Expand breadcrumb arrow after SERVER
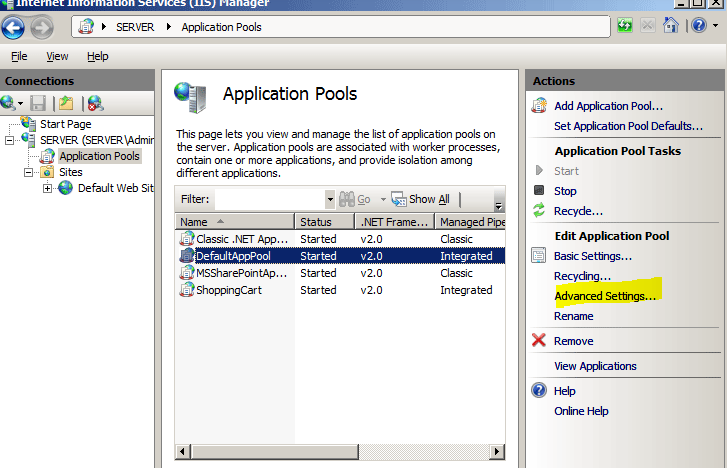 click(169, 27)
